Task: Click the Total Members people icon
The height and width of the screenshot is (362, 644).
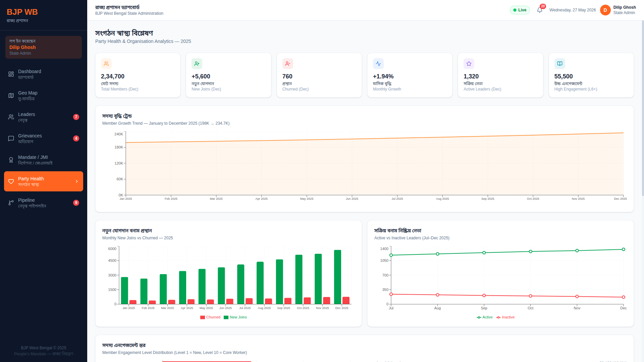Action: pyautogui.click(x=106, y=64)
